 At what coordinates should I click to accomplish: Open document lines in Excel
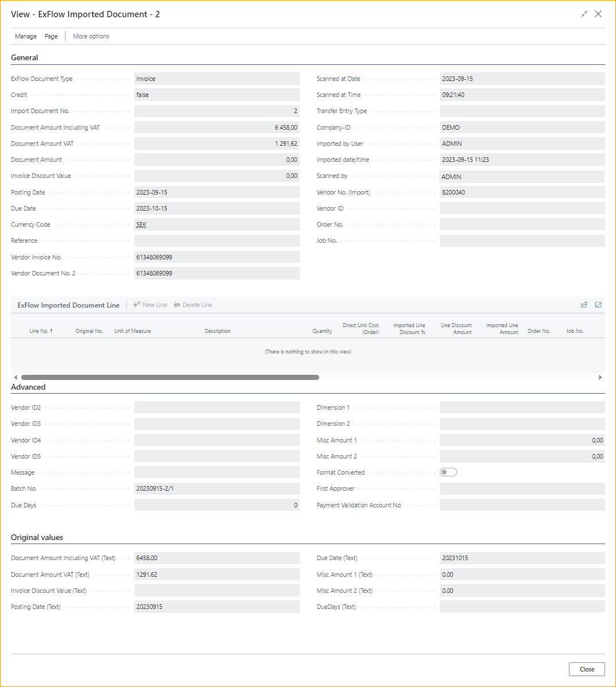point(598,305)
